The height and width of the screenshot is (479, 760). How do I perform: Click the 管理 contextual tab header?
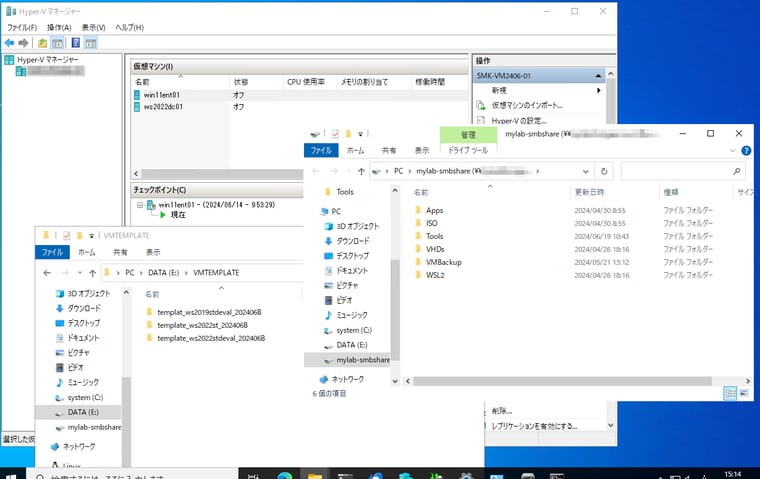click(468, 135)
